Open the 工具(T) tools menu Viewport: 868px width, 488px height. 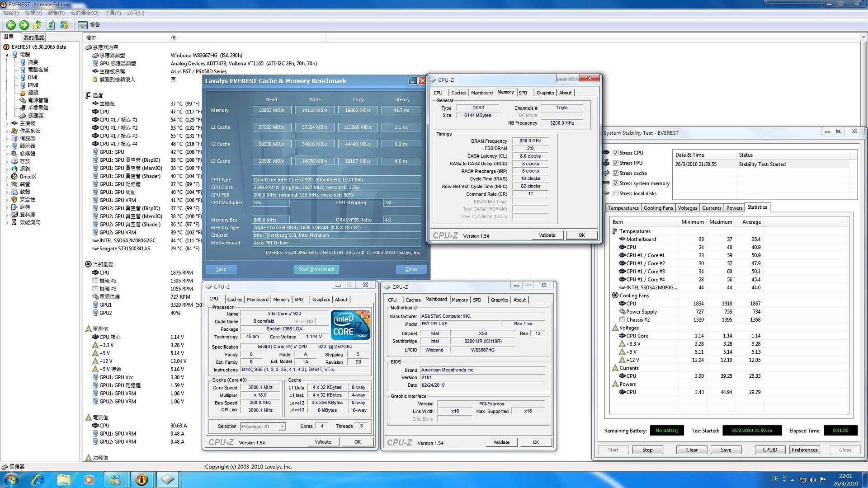pos(113,13)
